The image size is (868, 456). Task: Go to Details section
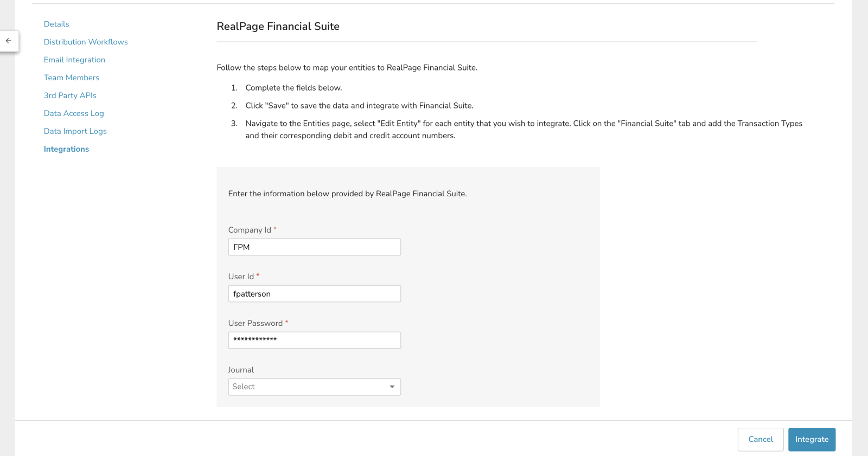click(x=56, y=24)
